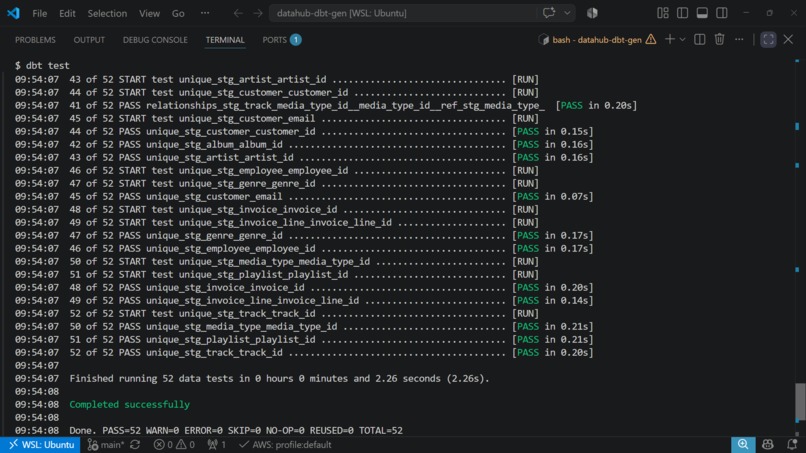Click the terminal vertical scrollbar thumb
Screen dimensions: 806x453
(800, 402)
